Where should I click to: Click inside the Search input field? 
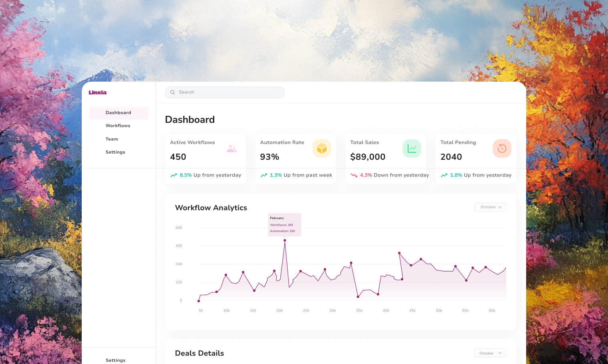(224, 92)
